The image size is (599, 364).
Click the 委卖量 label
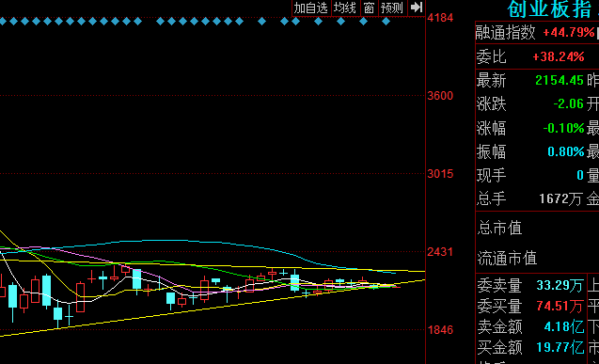click(x=499, y=286)
